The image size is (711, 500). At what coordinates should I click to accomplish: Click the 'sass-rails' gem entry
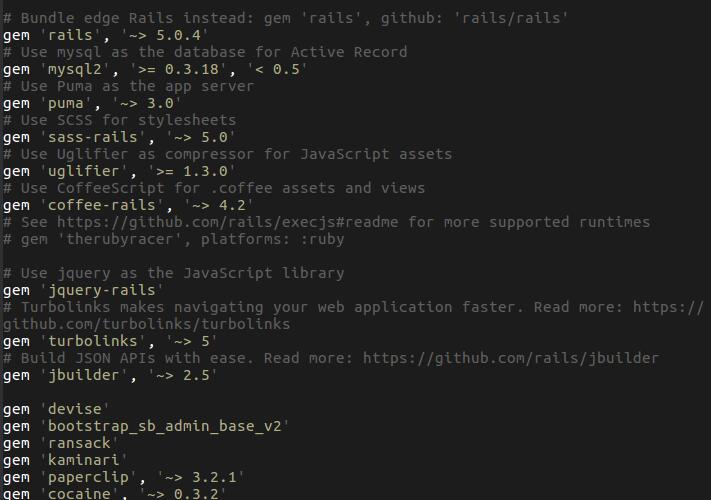(x=119, y=137)
